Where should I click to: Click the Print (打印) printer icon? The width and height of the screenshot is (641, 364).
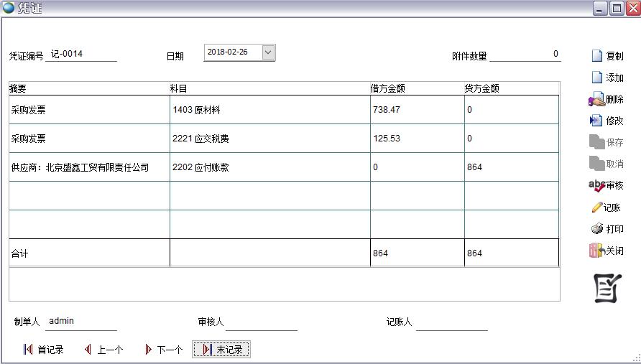coord(596,229)
